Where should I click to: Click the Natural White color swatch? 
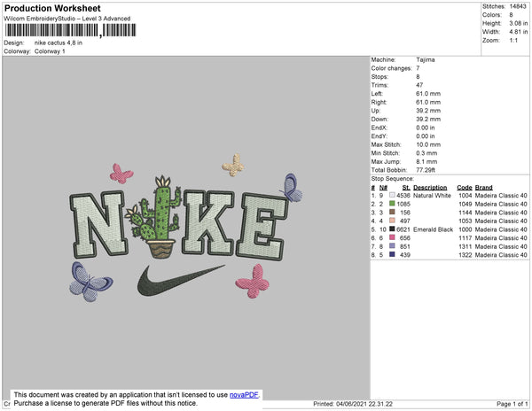click(392, 195)
